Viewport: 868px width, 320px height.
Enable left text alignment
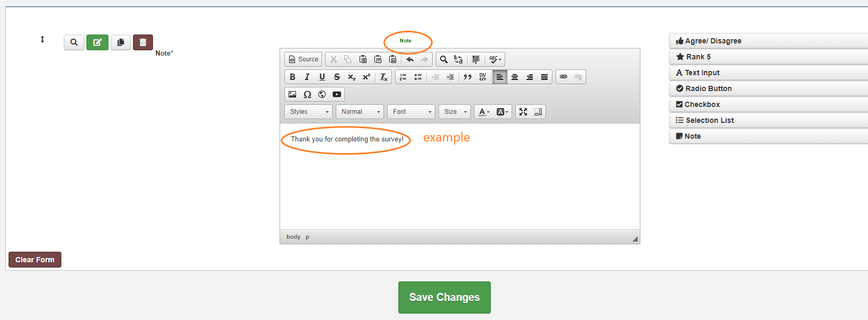point(499,77)
